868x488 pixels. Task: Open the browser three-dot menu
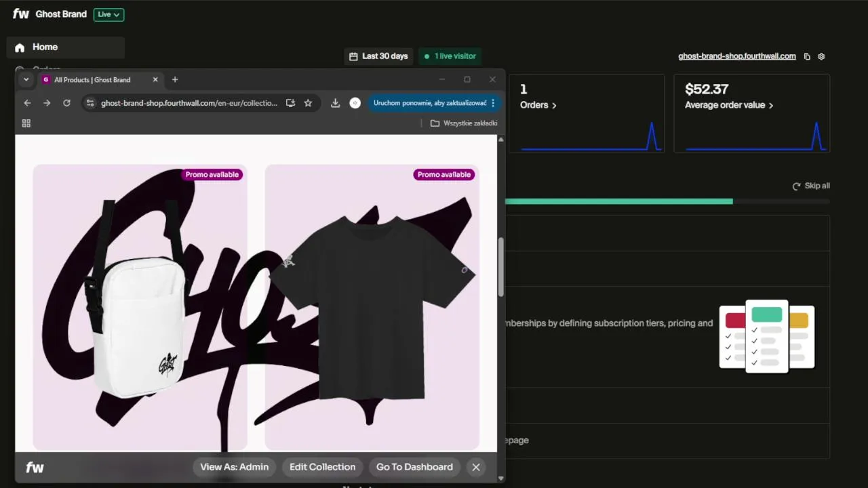coord(493,103)
